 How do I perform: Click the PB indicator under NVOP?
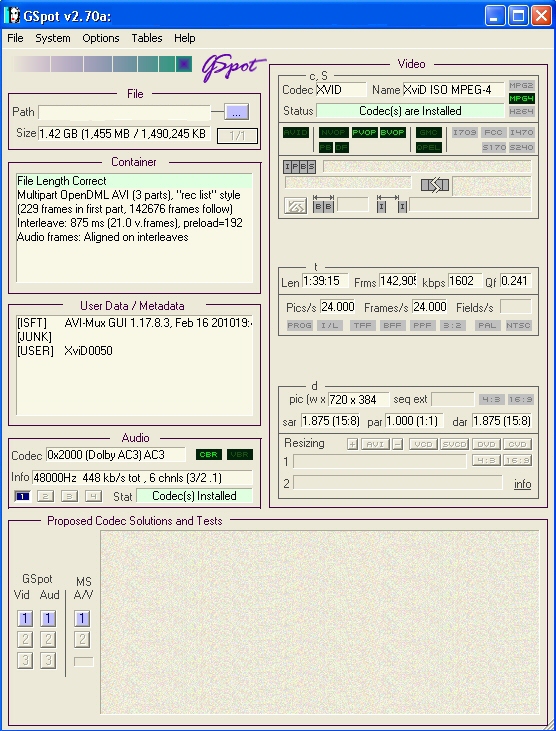click(325, 147)
